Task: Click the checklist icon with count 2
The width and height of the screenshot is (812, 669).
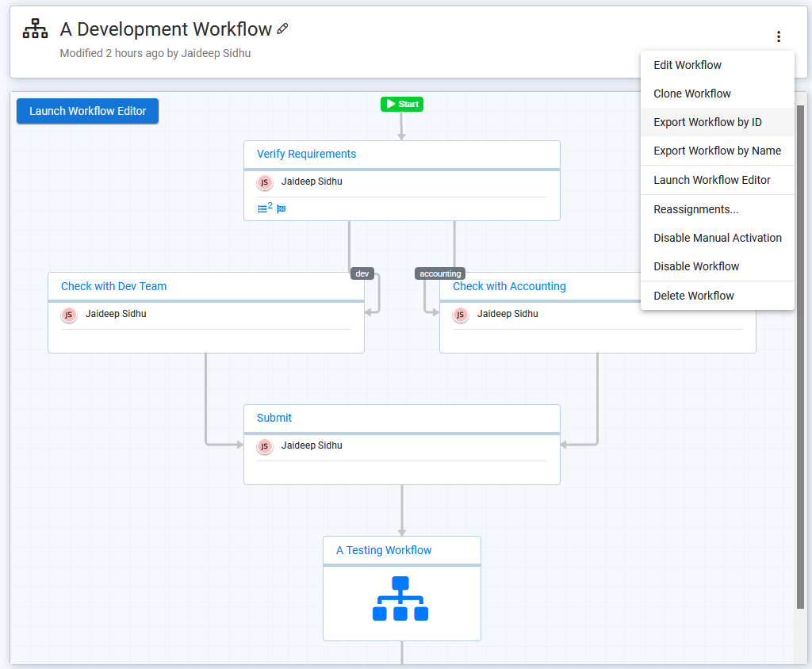Action: click(x=265, y=208)
